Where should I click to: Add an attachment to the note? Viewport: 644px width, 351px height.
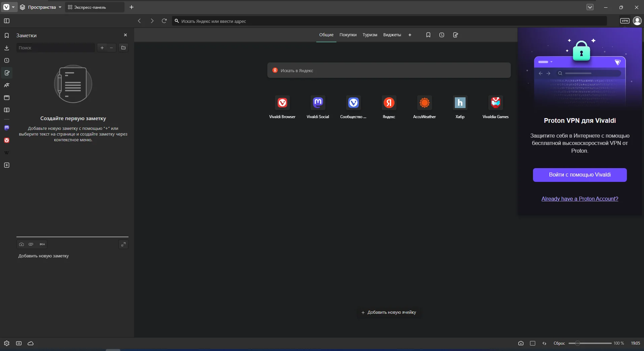(31, 244)
